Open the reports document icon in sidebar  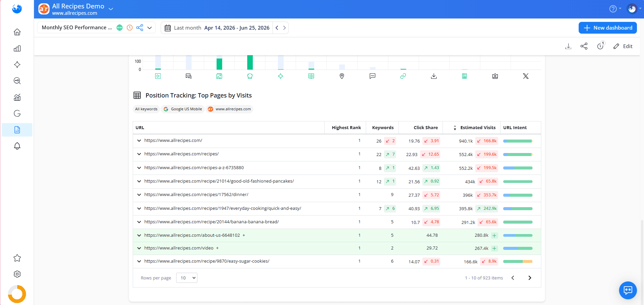[17, 130]
